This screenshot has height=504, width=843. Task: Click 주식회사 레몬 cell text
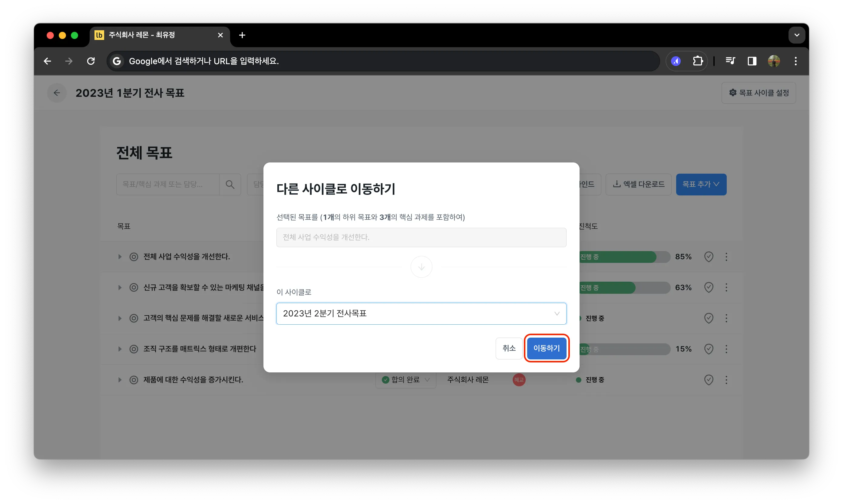pos(468,380)
